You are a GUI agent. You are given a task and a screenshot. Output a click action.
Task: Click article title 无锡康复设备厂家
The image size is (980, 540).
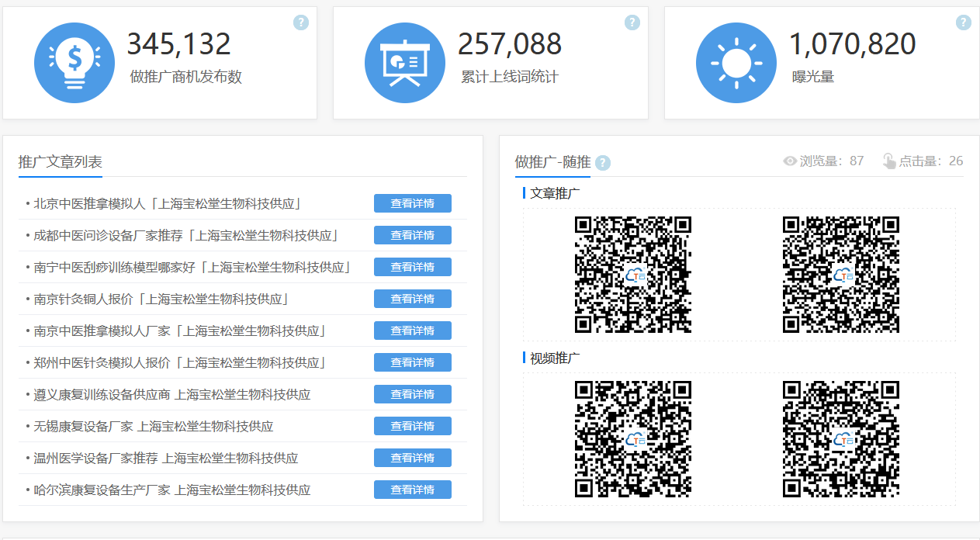154,427
